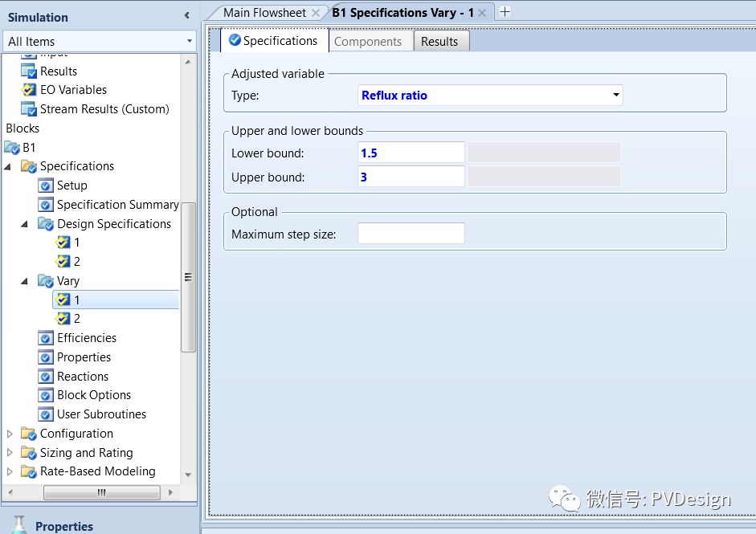Select the User Subroutines tree item
The height and width of the screenshot is (534, 756).
coord(101,414)
